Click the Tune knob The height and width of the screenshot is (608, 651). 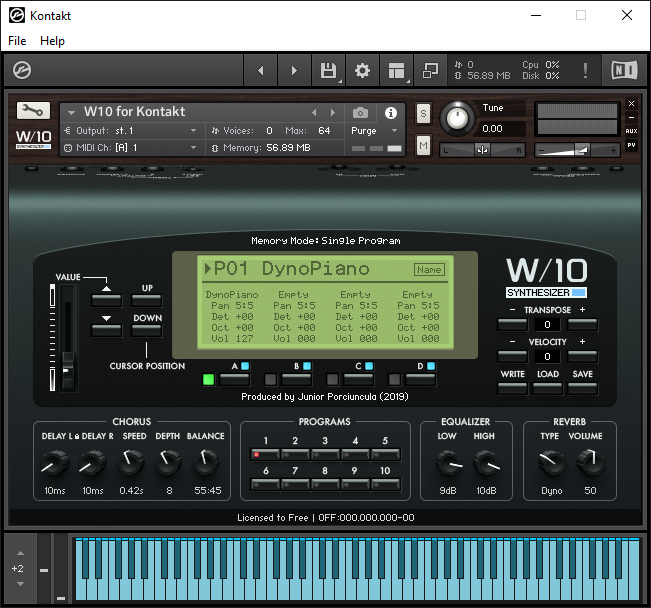click(x=457, y=118)
